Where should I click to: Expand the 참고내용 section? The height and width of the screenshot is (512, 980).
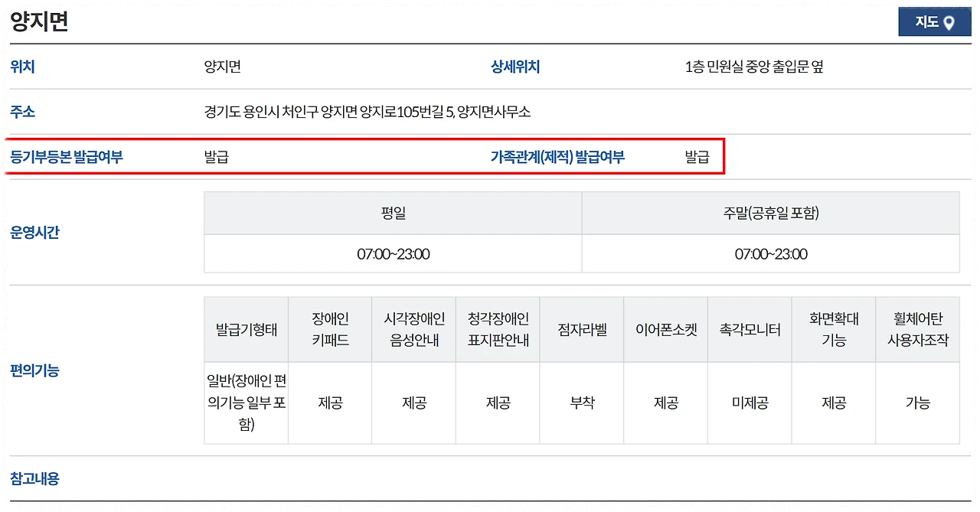36,478
